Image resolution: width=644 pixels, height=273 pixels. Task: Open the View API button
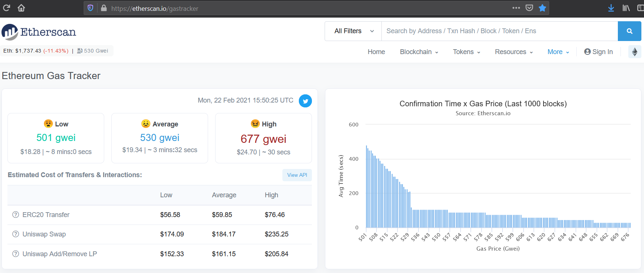(297, 175)
